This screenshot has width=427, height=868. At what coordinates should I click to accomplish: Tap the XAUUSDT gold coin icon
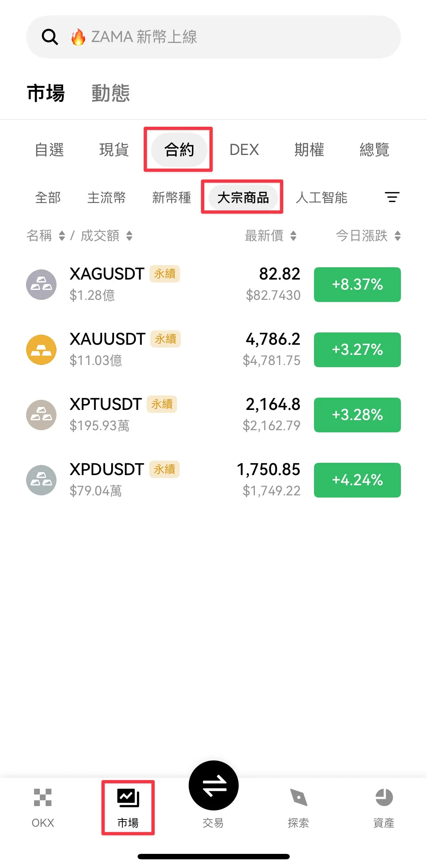click(41, 350)
